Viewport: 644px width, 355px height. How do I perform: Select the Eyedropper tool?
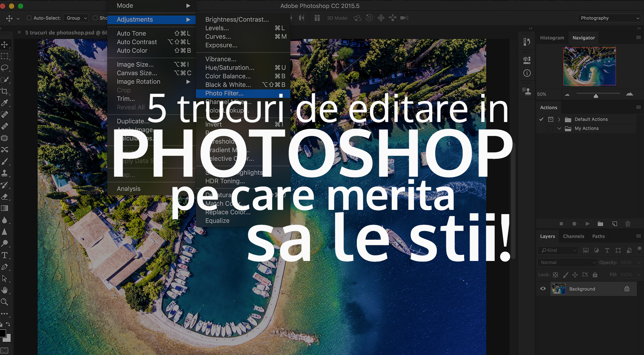coord(5,103)
